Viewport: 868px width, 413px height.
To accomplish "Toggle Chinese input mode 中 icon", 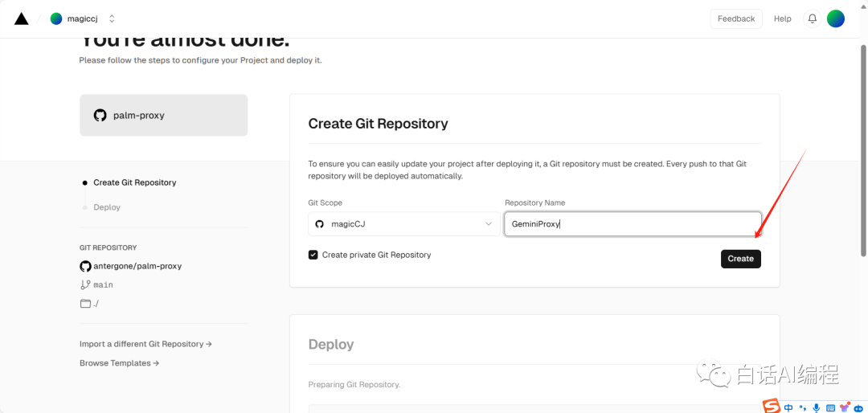I will (x=789, y=408).
